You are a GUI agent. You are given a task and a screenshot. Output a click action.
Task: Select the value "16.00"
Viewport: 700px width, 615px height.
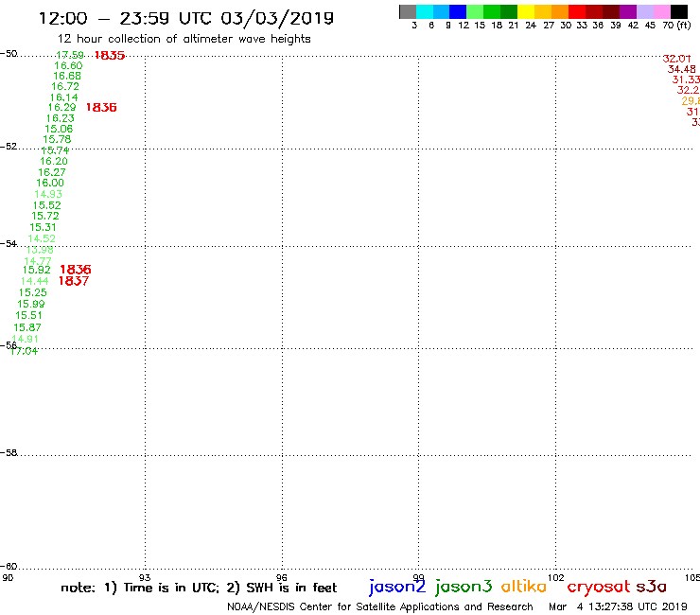[50, 183]
